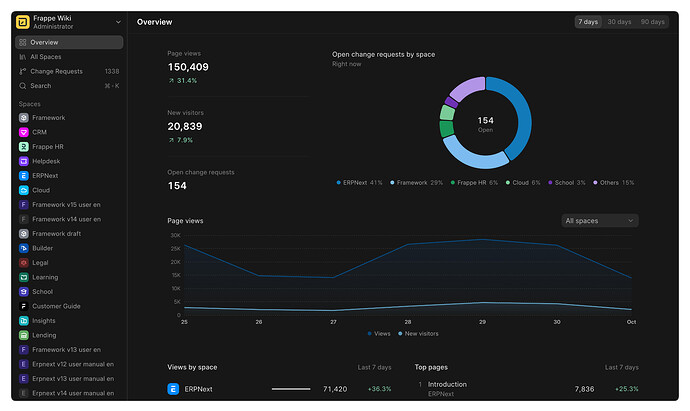Open the Erpnext v14 user manual en link
Viewport: 690px width, 411px height.
coord(73,393)
